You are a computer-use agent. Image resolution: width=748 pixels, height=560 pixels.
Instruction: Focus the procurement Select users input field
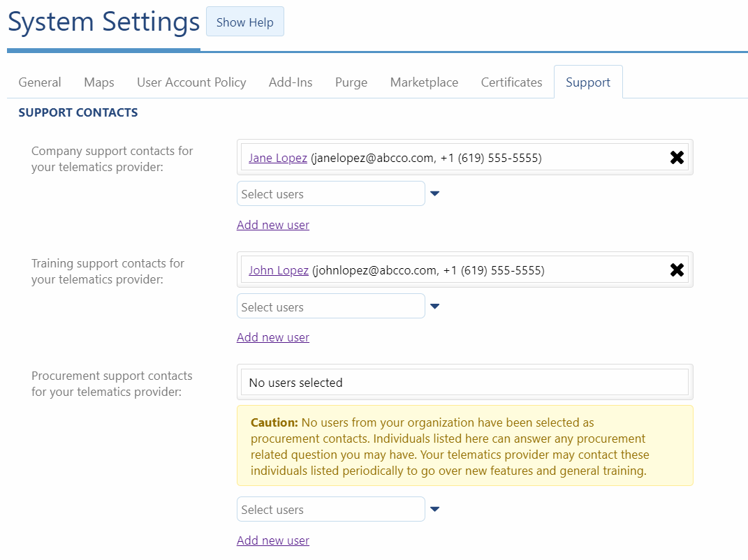tap(330, 510)
